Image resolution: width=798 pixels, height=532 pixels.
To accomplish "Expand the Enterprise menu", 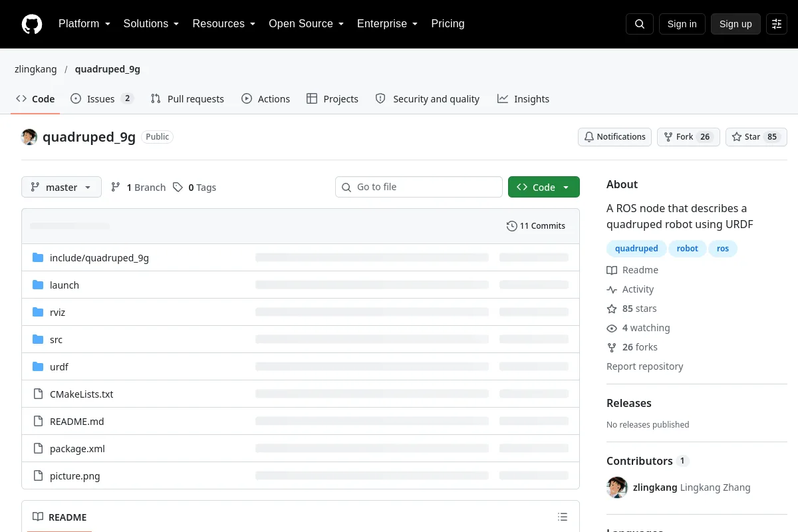I will (387, 24).
